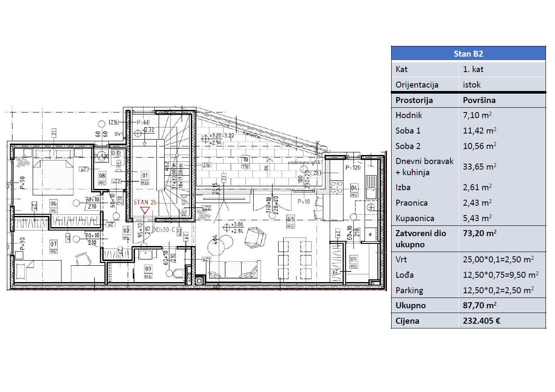Screen dimensions: 555x392
Task: Select room number "04" in the kitchen
Action: [355, 188]
